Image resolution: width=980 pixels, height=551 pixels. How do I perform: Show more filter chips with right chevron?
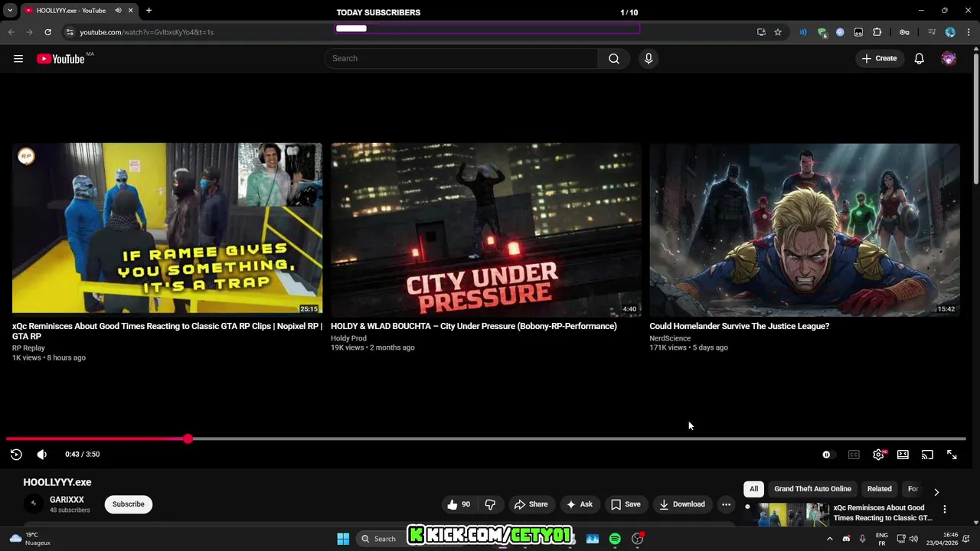[936, 492]
